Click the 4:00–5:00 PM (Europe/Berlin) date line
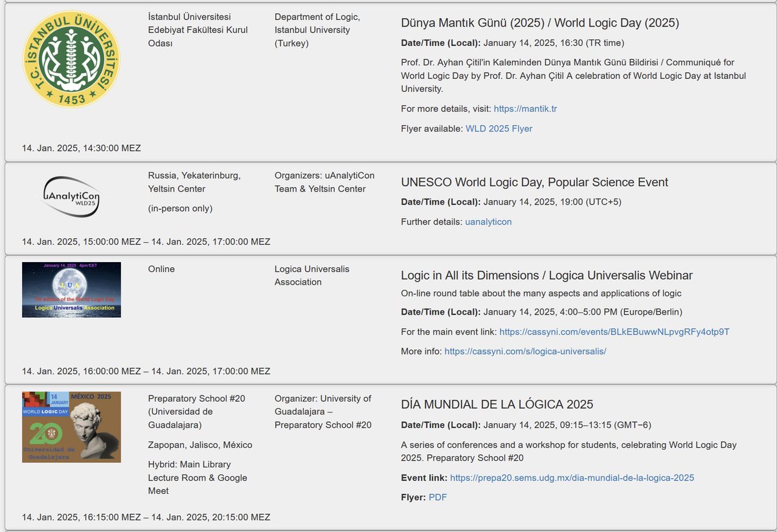 [x=542, y=312]
